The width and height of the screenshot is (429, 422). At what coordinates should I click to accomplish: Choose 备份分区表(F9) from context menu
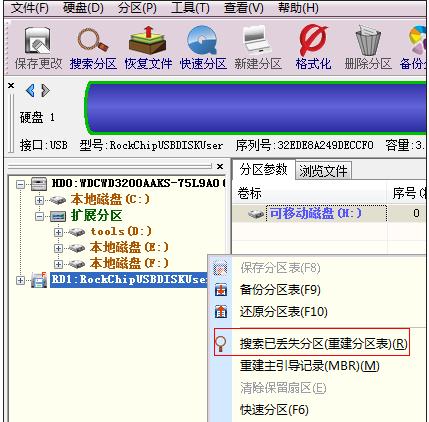pos(280,290)
